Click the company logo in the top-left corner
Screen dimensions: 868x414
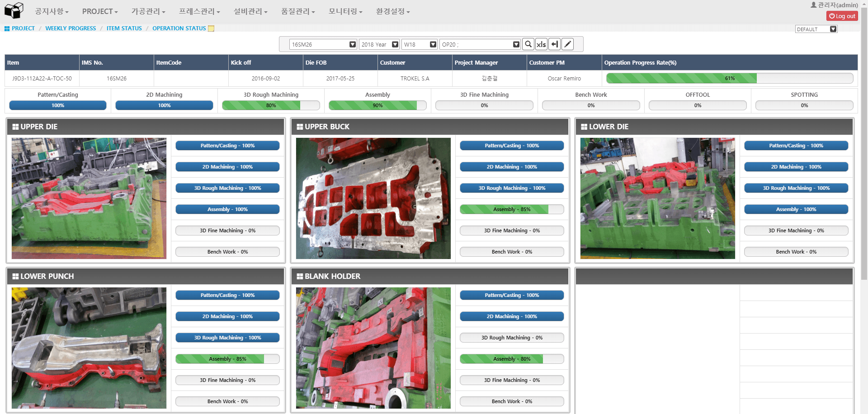pos(13,10)
